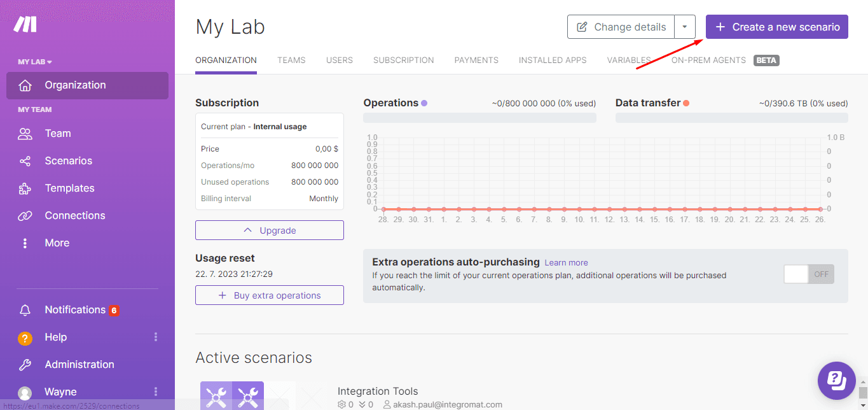Open Scenarios via share-nodes icon
This screenshot has width=868, height=410.
click(x=25, y=161)
